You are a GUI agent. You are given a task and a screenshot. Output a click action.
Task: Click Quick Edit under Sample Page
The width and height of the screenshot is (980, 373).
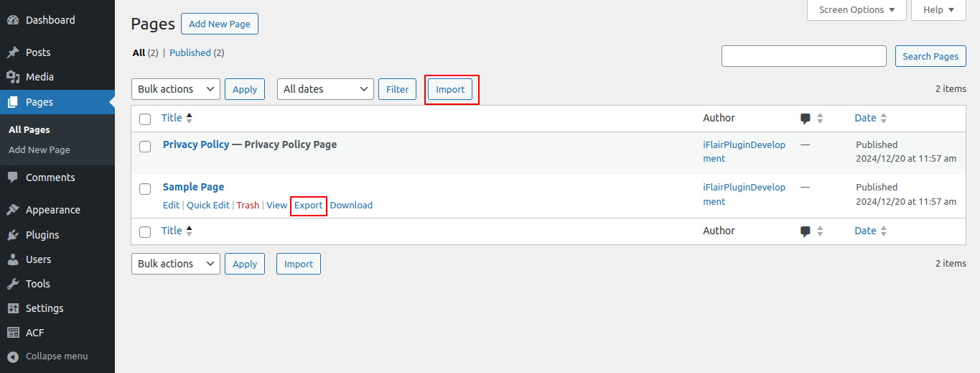click(208, 206)
